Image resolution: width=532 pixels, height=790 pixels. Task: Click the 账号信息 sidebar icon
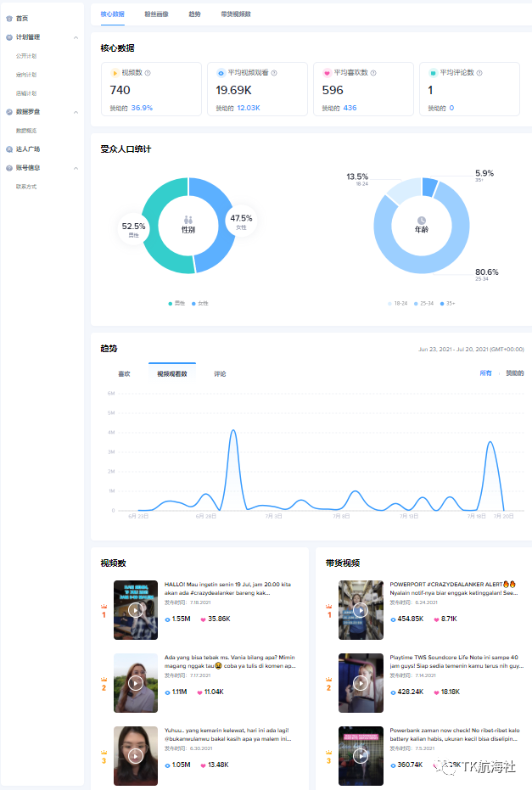coord(9,168)
